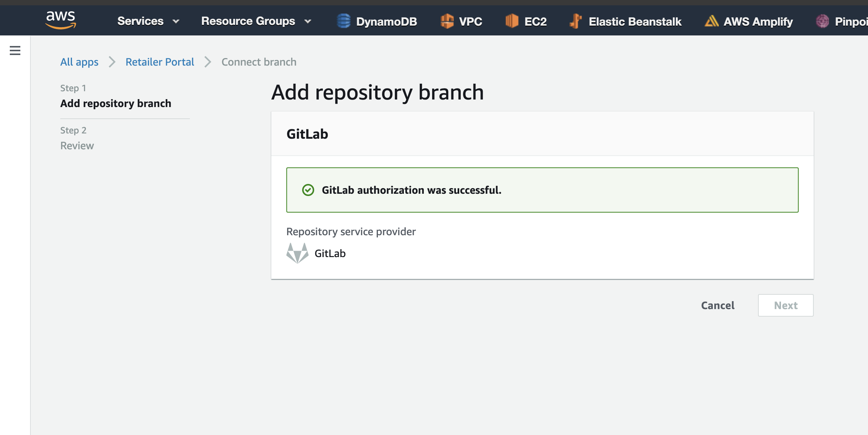Screen dimensions: 868x435
Task: Click the VPC service icon
Action: pyautogui.click(x=447, y=21)
